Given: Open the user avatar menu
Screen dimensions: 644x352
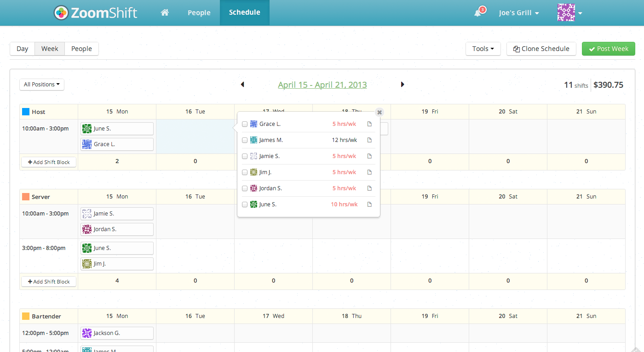Looking at the screenshot, I should pos(570,13).
